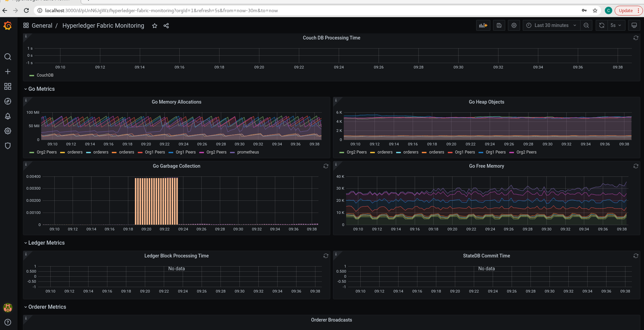
Task: Toggle first Org2 Peers series in Memory Allocations legend
Action: 47,152
